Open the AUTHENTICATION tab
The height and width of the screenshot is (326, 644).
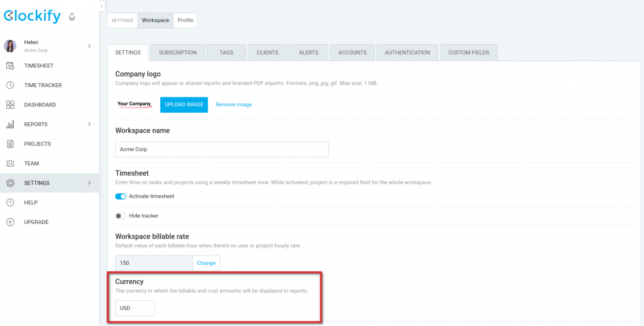coord(408,53)
